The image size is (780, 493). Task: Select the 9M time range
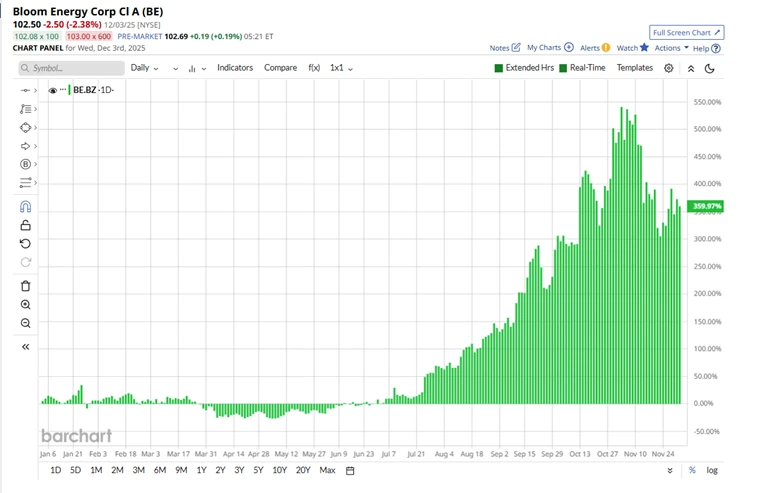181,470
